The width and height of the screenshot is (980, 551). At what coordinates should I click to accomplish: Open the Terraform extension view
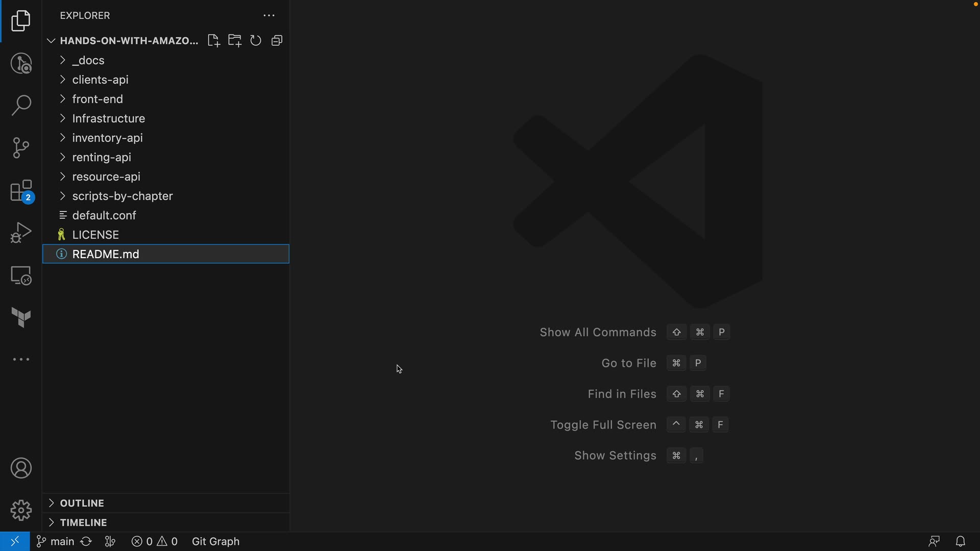point(21,317)
